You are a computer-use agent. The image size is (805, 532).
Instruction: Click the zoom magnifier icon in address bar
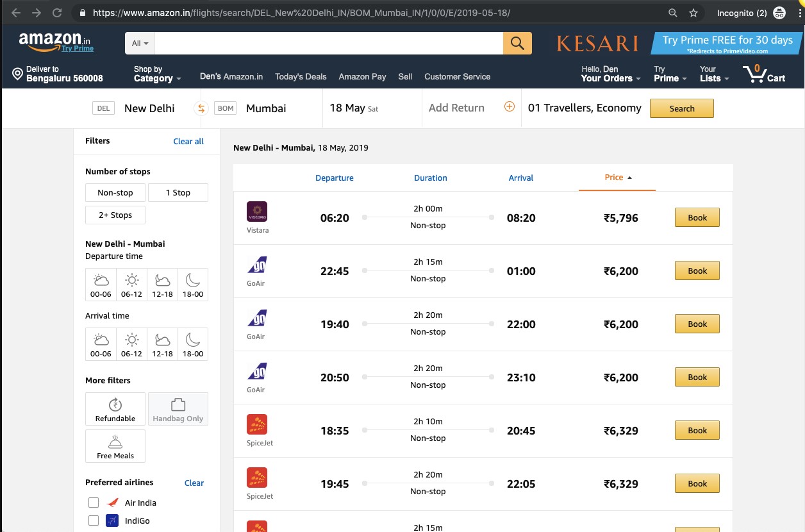click(x=673, y=13)
